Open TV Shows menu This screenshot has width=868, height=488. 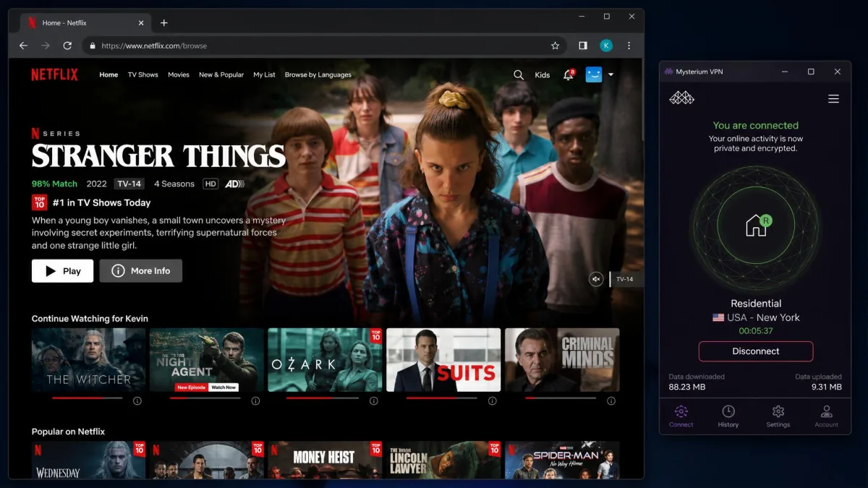point(143,74)
